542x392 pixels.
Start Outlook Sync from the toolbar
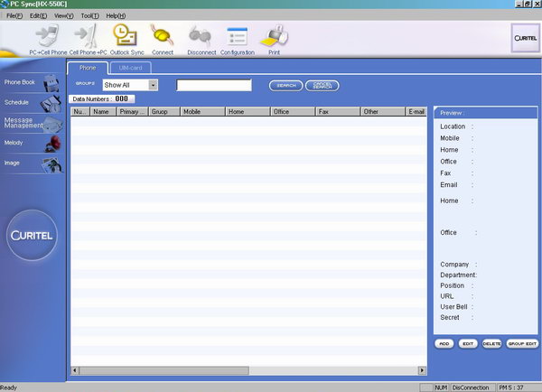pos(126,40)
